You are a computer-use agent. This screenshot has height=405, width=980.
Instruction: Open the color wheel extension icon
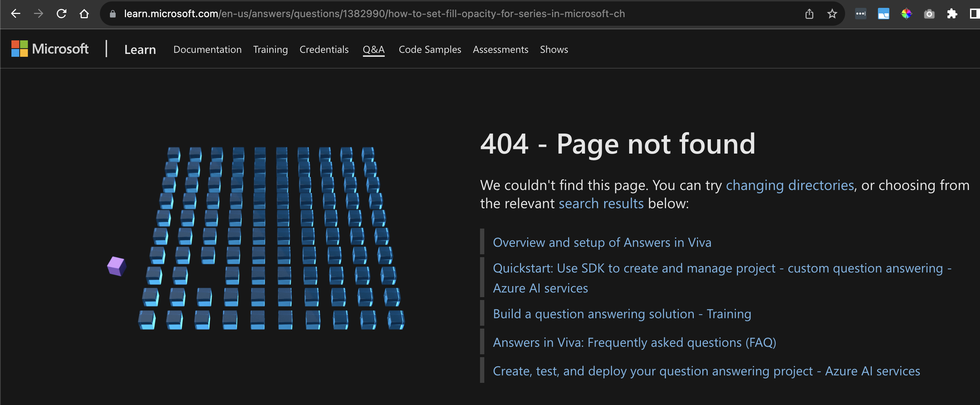[906, 14]
